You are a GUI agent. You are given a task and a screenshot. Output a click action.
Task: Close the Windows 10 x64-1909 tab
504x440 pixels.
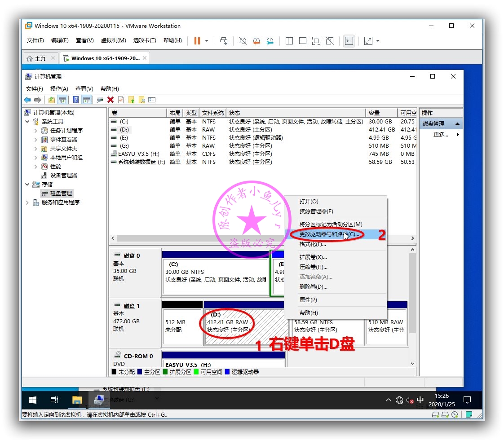click(x=145, y=58)
